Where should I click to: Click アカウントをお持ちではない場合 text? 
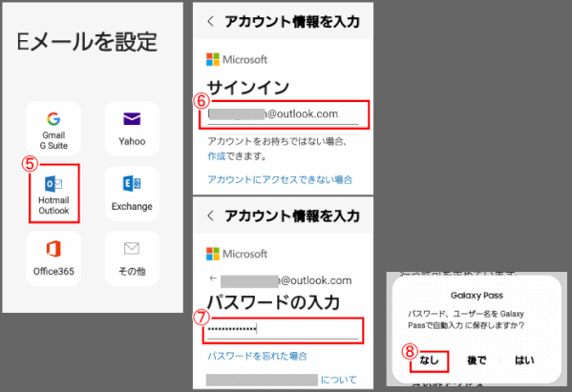pos(277,141)
